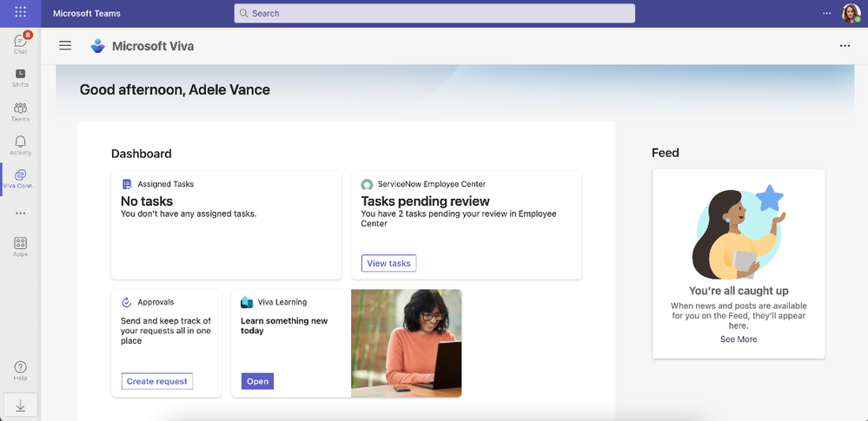
Task: Click the Microsoft Viva logo icon
Action: (98, 46)
